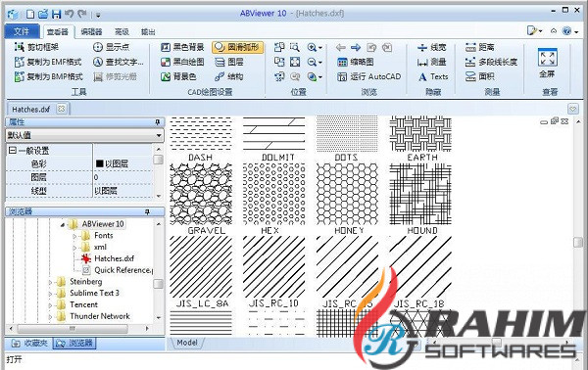This screenshot has width=588, height=370.
Task: Launch 运行 AutoCAD
Action: [369, 76]
